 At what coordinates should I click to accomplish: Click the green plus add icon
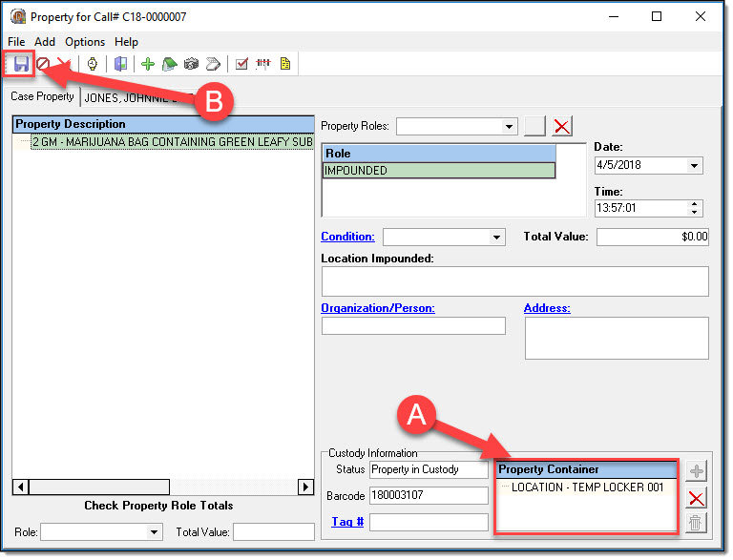[x=148, y=64]
